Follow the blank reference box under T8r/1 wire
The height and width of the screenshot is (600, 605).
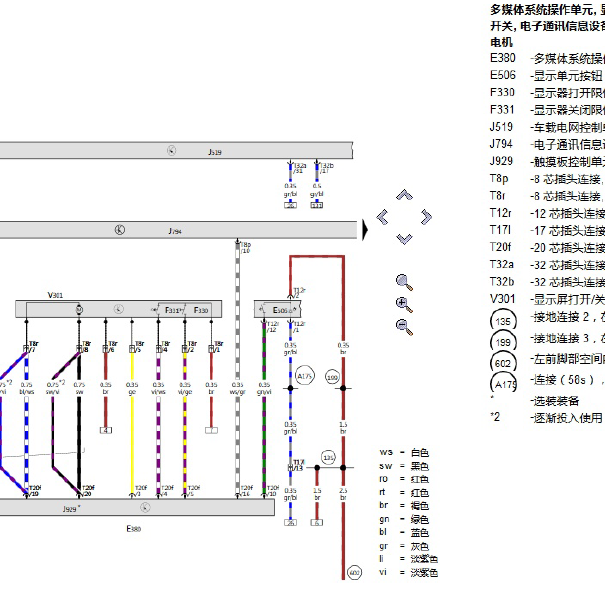point(211,430)
